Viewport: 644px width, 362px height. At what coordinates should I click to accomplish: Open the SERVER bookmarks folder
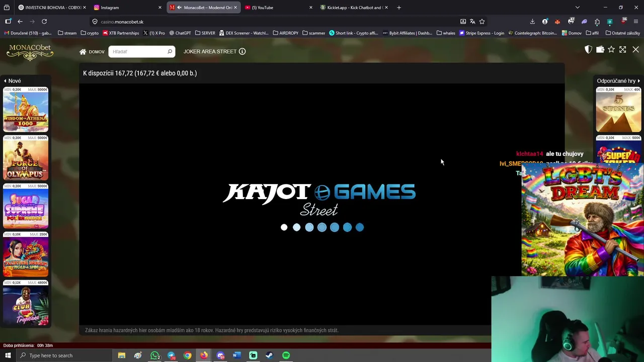point(205,33)
